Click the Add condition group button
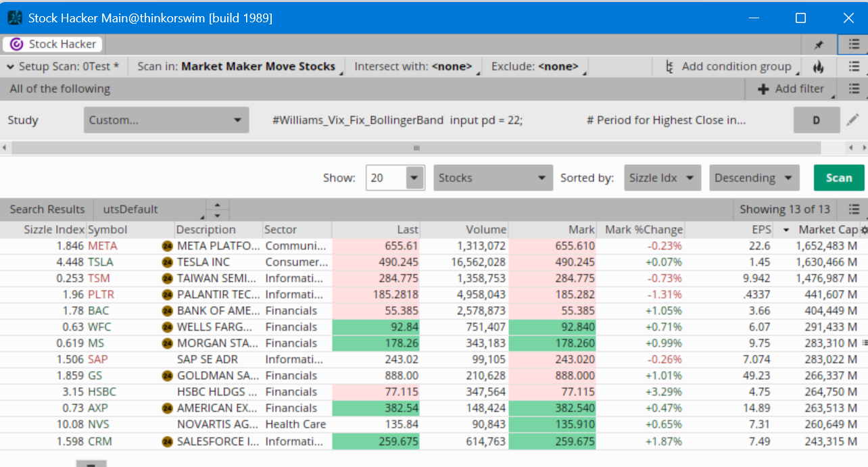The height and width of the screenshot is (467, 868). pyautogui.click(x=729, y=67)
